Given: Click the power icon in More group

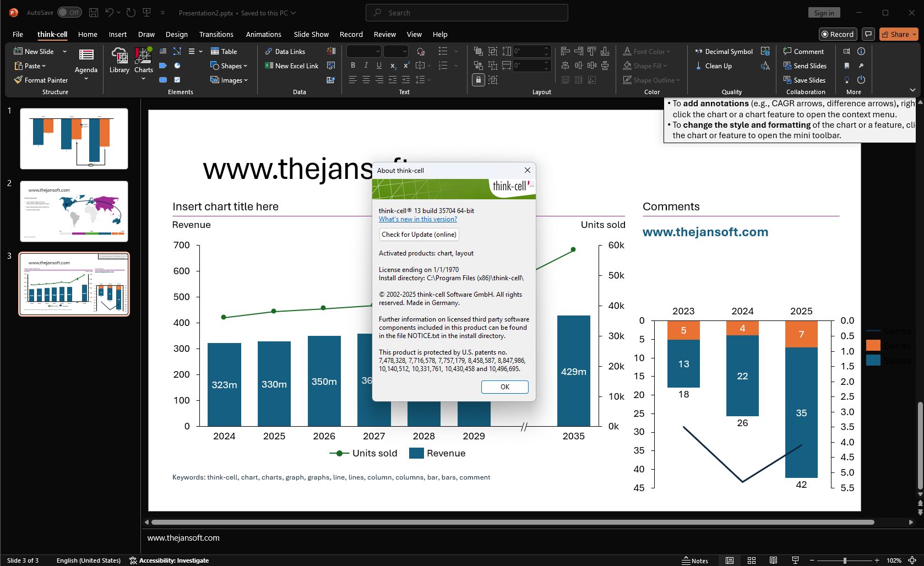Looking at the screenshot, I should 861,80.
